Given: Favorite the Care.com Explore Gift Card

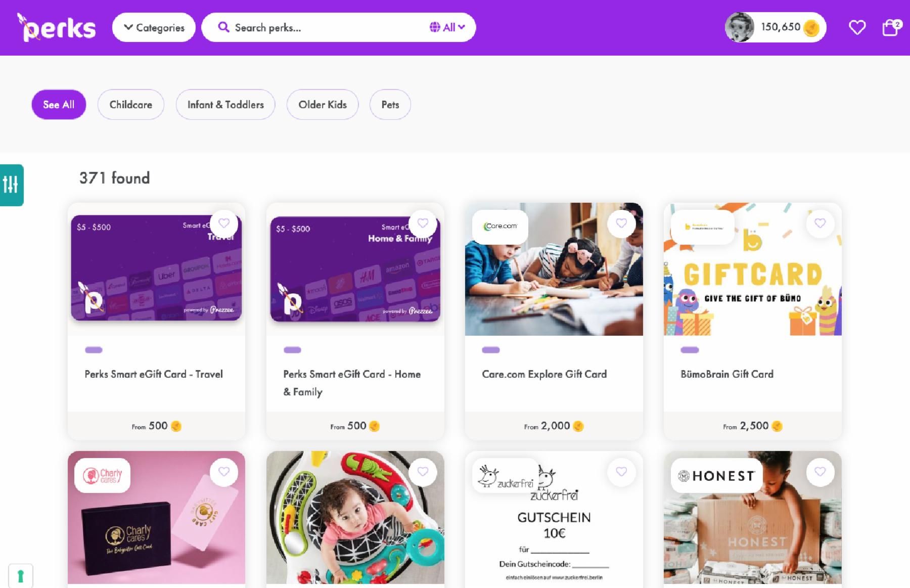Looking at the screenshot, I should coord(621,223).
